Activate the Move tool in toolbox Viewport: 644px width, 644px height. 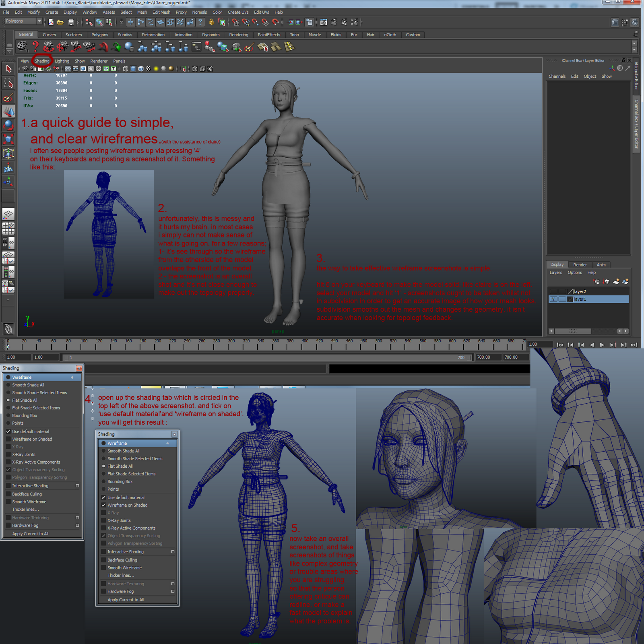pyautogui.click(x=8, y=111)
